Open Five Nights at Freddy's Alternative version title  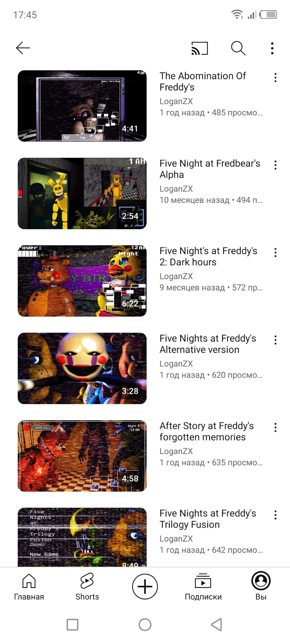point(208,344)
